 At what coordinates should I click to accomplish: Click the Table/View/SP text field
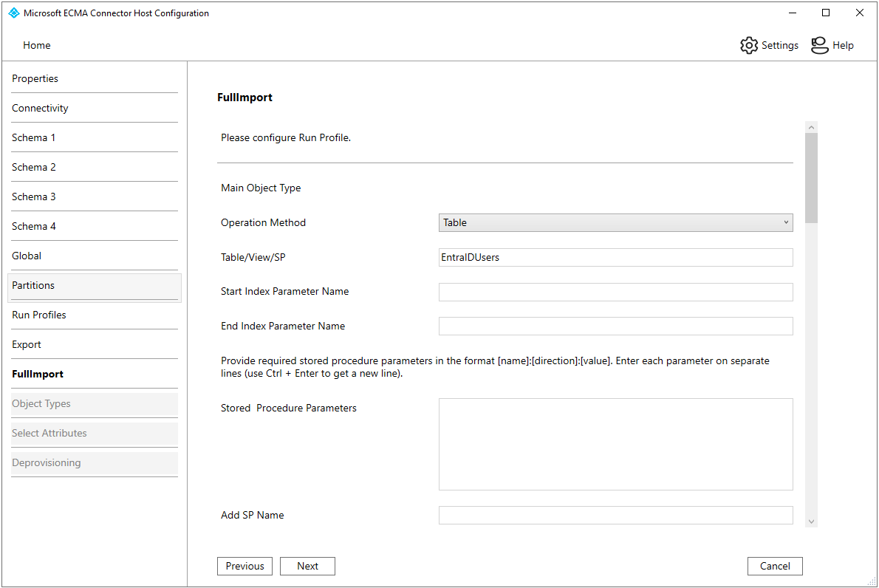pos(615,257)
